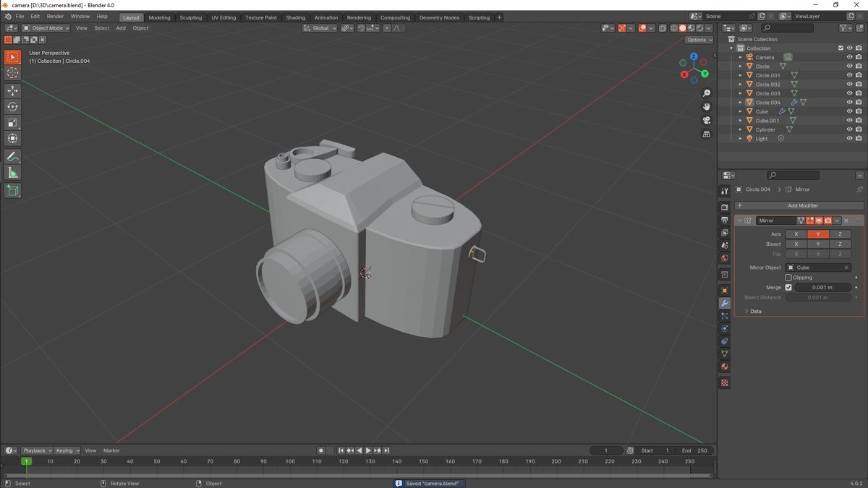Toggle camera view icon in viewport
Image resolution: width=868 pixels, height=488 pixels.
707,121
